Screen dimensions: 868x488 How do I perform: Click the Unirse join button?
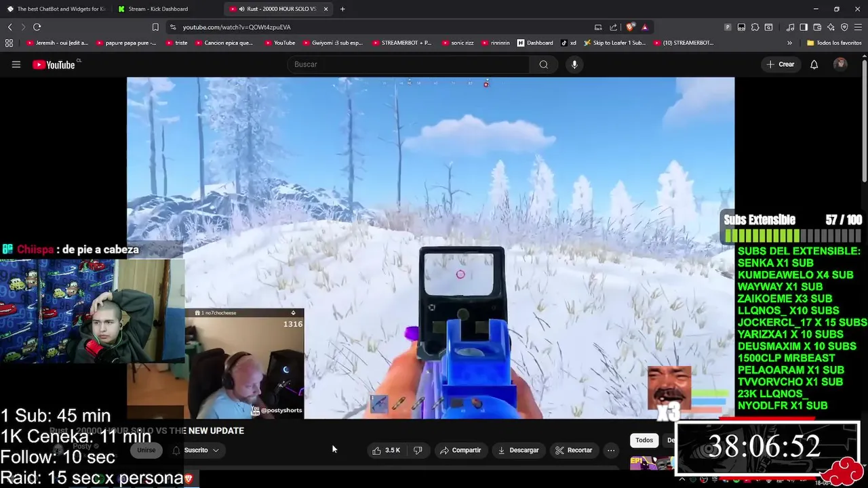tap(146, 450)
